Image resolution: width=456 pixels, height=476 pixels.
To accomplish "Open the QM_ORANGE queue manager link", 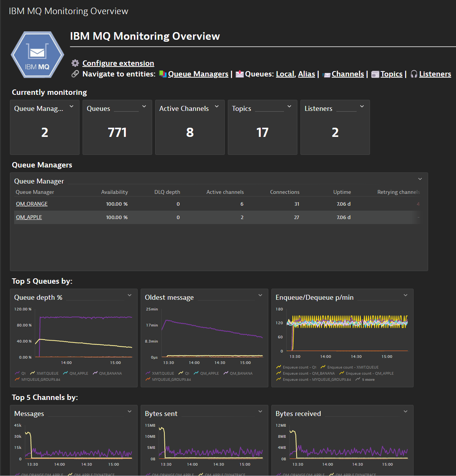I will (x=32, y=204).
